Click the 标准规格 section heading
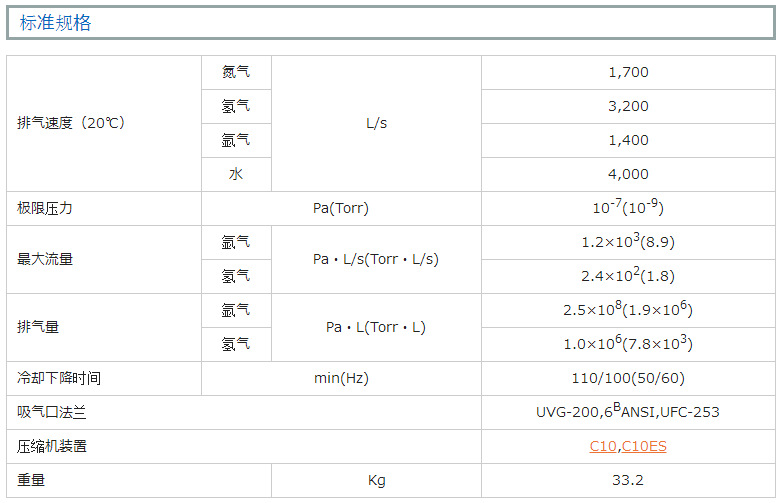Viewport: 783px width, 503px height. tap(56, 23)
